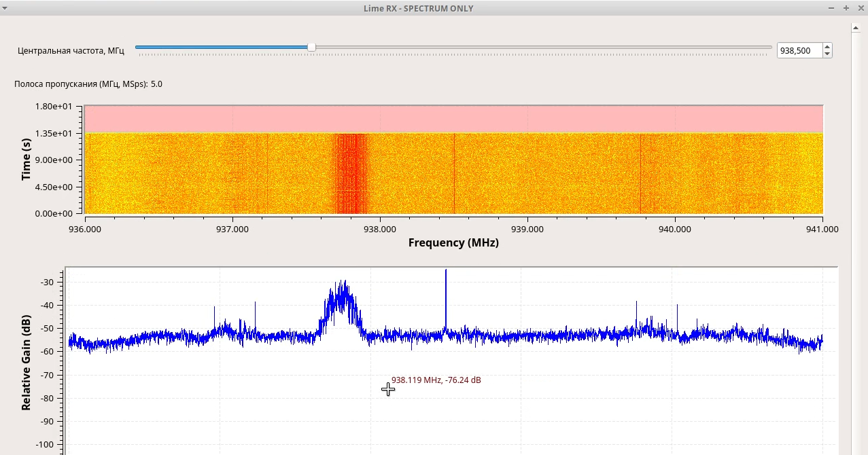Viewport: 868px width, 455px height.
Task: Click the Time (s) axis label
Action: (26, 160)
